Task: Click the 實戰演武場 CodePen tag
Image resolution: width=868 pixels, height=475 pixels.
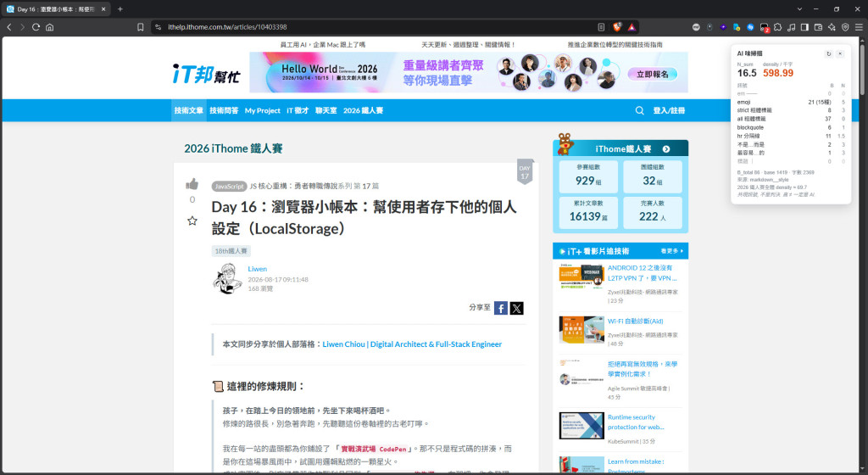Action: coord(374,449)
